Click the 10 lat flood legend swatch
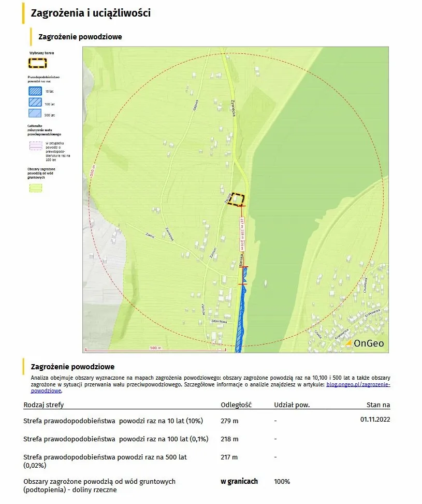The image size is (422, 504). click(35, 91)
